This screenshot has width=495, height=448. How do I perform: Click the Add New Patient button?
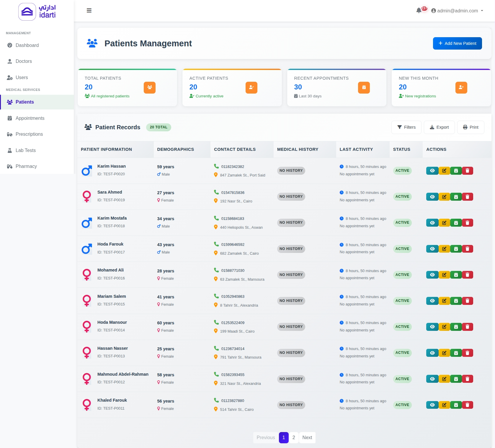(457, 43)
